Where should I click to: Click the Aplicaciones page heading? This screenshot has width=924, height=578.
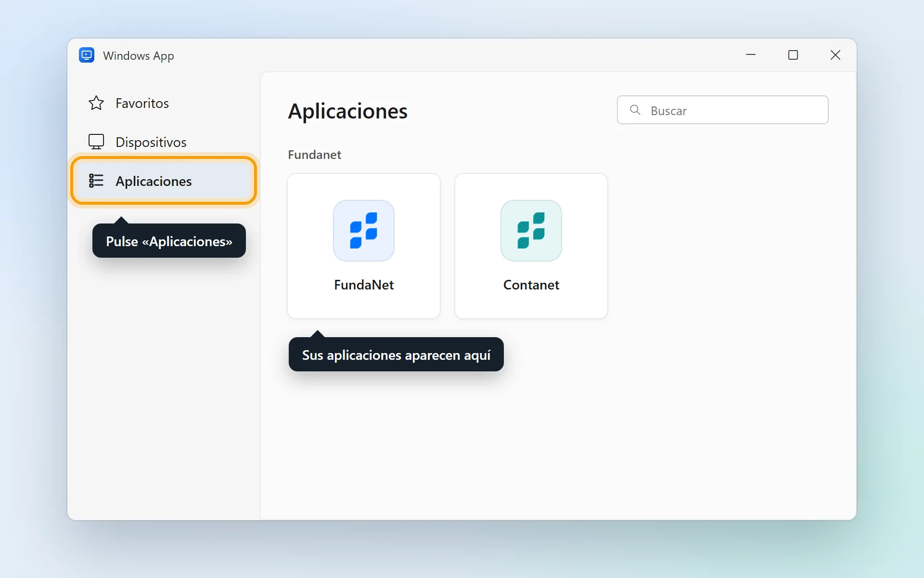click(x=347, y=111)
